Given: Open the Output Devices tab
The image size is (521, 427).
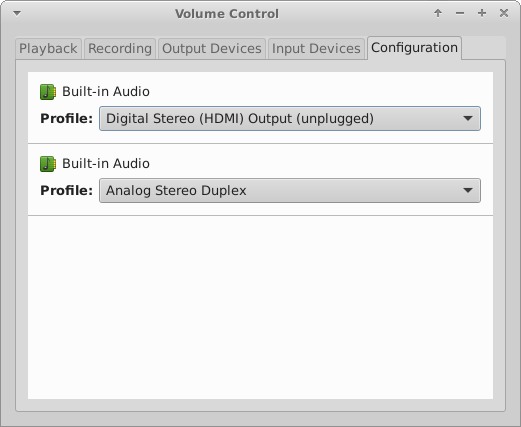Looking at the screenshot, I should click(212, 49).
